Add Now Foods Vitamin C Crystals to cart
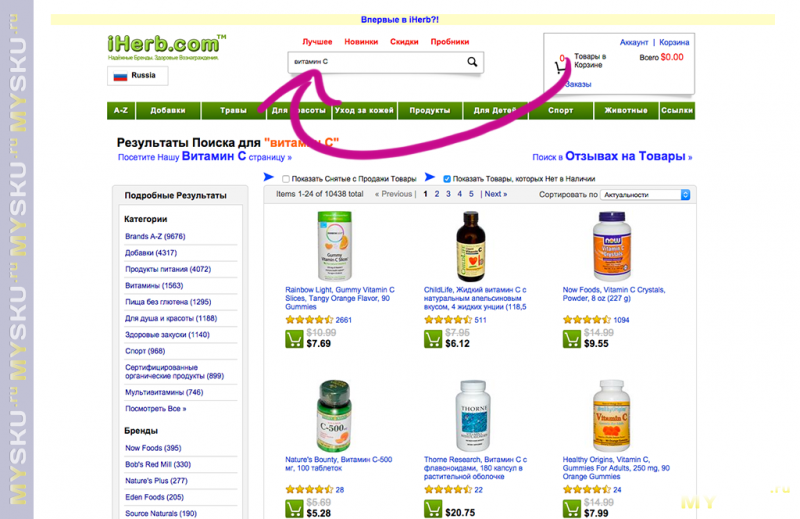 (x=571, y=339)
